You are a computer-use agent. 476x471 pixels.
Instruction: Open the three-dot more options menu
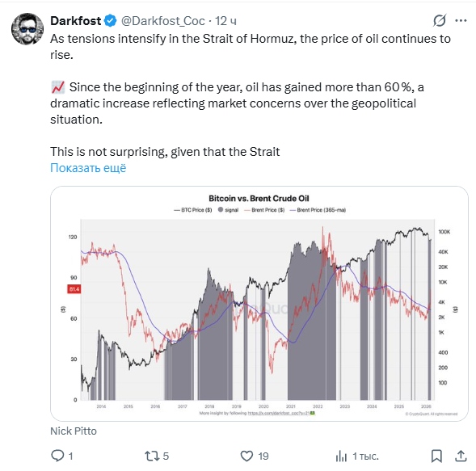[461, 21]
